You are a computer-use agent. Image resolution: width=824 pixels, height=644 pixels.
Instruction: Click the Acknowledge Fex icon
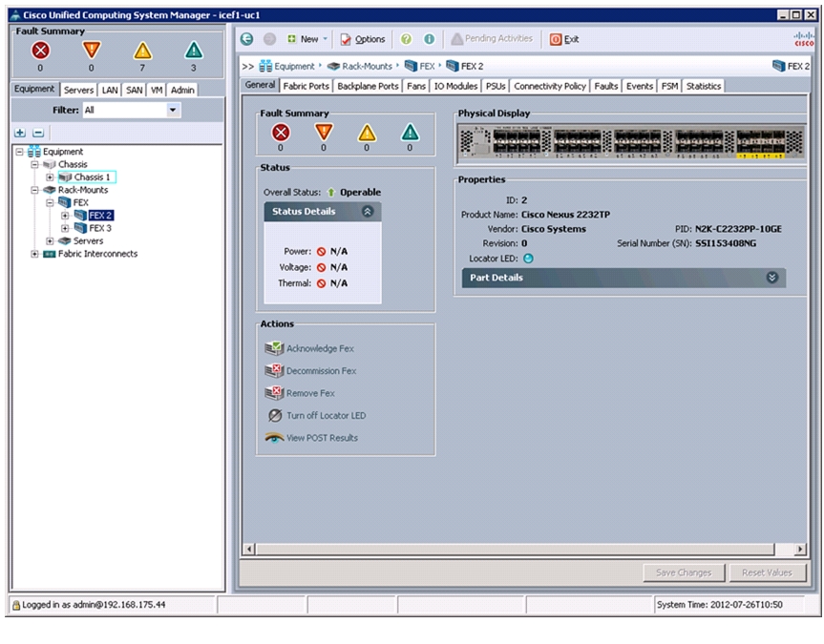pos(274,347)
